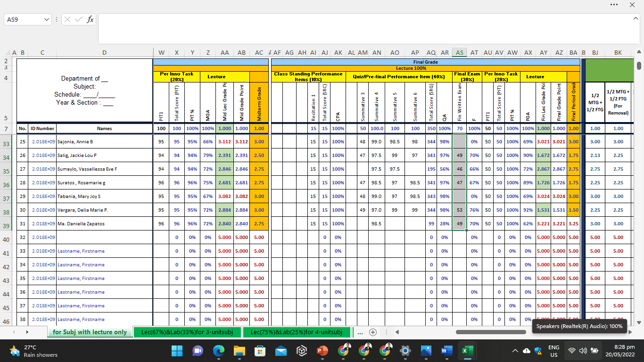Switch to PowerPoint in the taskbar

[x=322, y=351]
